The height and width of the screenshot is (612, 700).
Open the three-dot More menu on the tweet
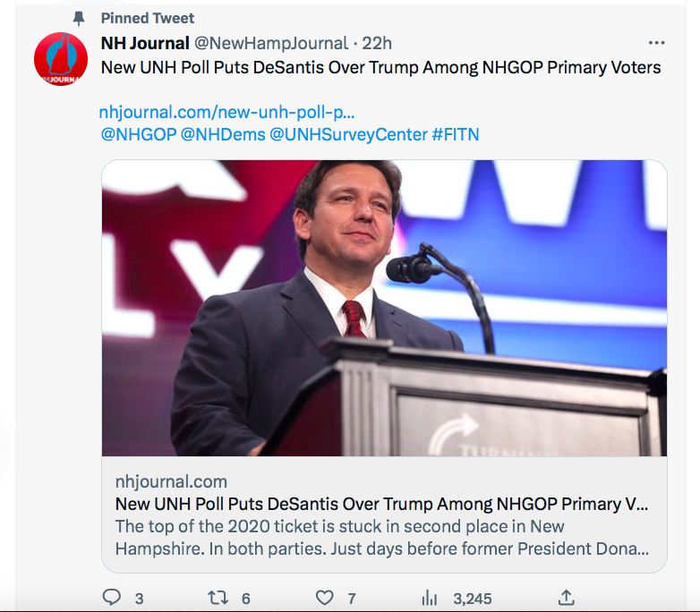656,43
